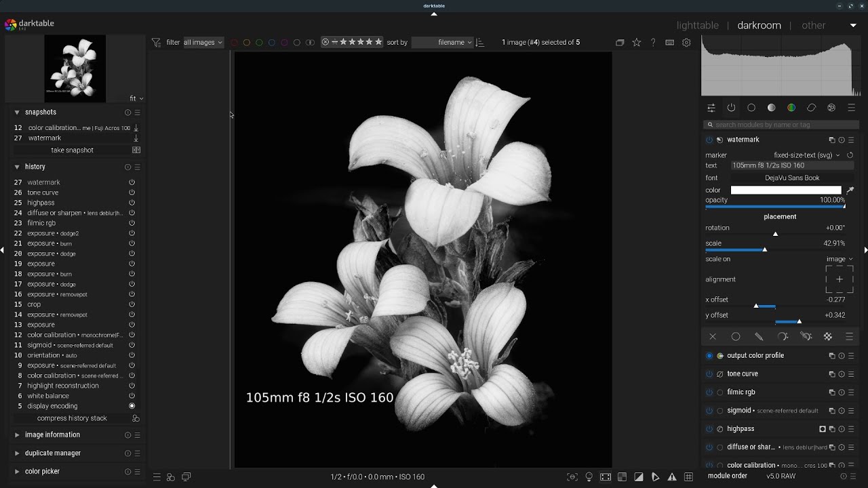868x488 pixels.
Task: Toggle history item 26 tone curve power
Action: point(132,192)
